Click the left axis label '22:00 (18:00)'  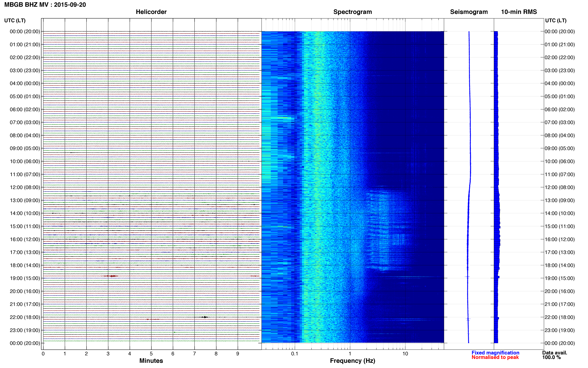click(25, 317)
